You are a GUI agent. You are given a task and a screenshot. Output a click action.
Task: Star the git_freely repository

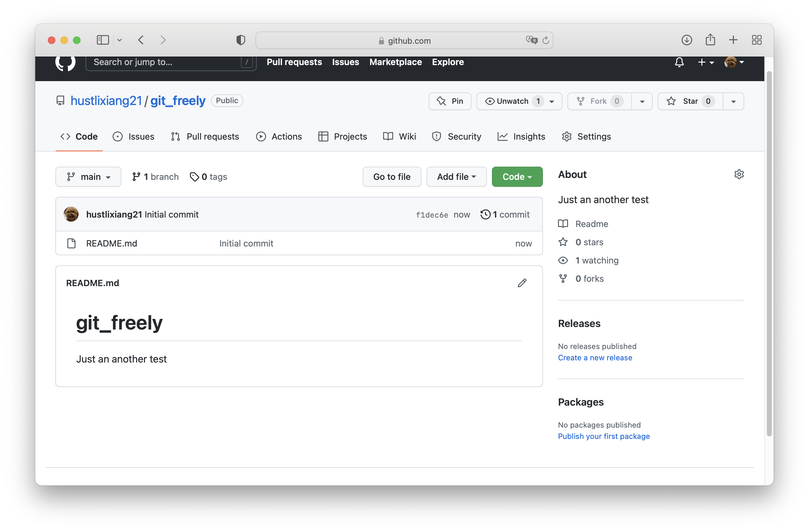coord(690,101)
